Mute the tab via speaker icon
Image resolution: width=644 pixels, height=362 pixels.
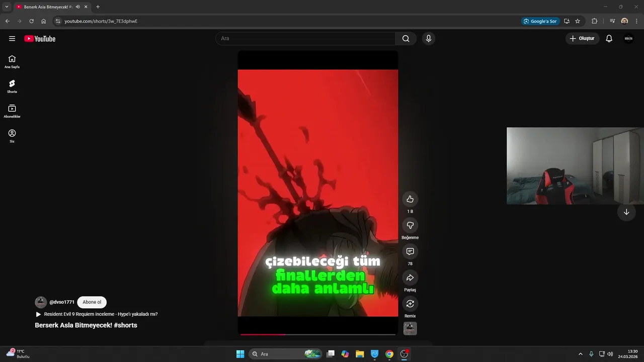coord(78,7)
